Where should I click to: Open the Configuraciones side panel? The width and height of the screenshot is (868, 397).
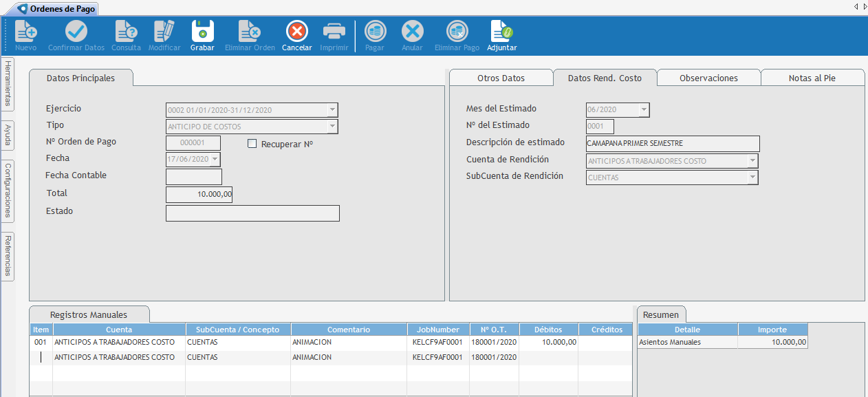[x=8, y=190]
